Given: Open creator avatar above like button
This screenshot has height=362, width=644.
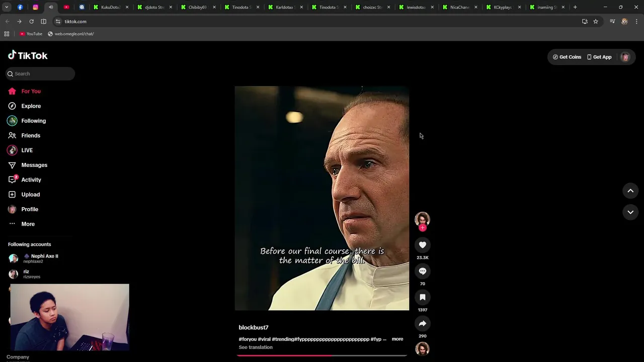Looking at the screenshot, I should tap(422, 219).
